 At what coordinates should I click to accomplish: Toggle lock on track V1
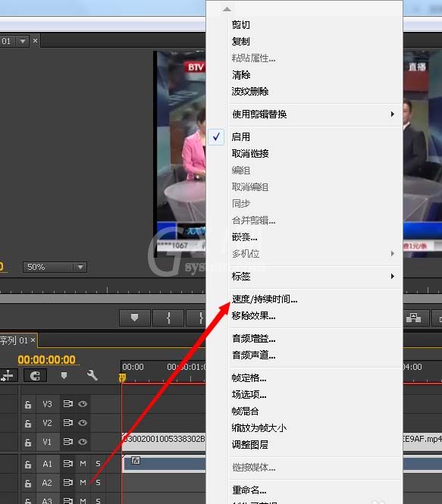28,443
